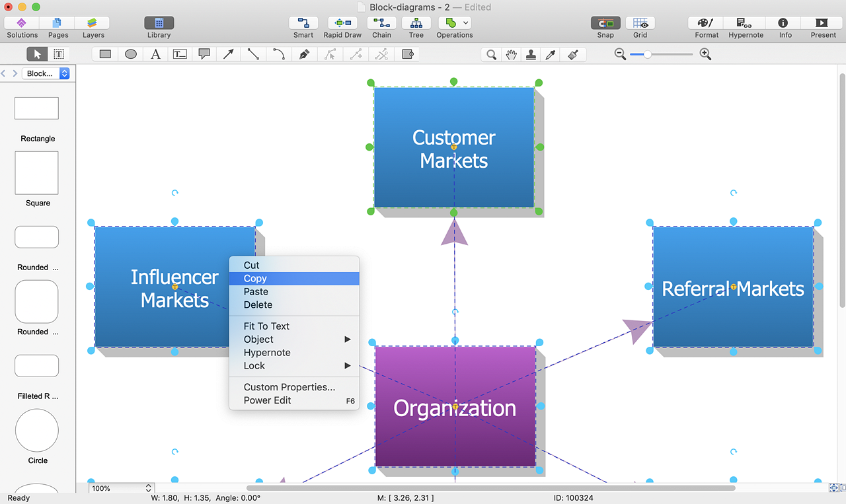This screenshot has width=846, height=504.
Task: Open the Block library selector dropdown
Action: (x=64, y=73)
